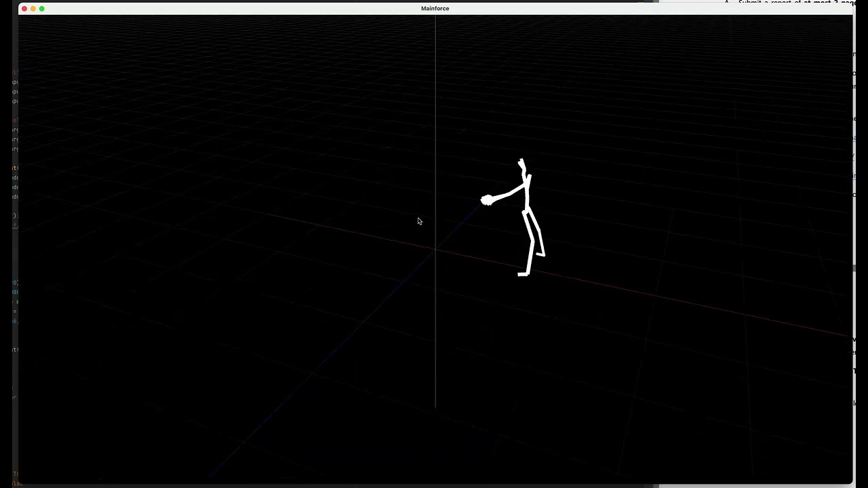Maximize the Mainforce window with green button

[42, 9]
